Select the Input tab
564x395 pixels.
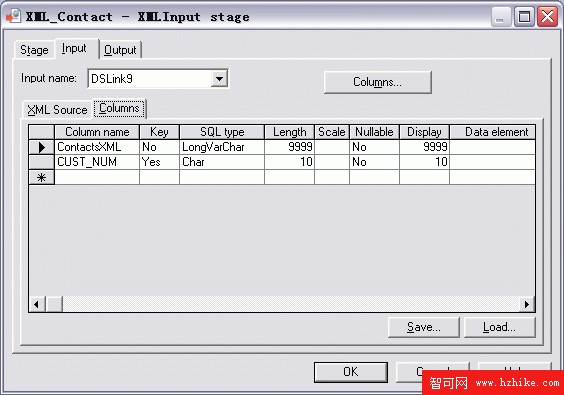(x=76, y=49)
